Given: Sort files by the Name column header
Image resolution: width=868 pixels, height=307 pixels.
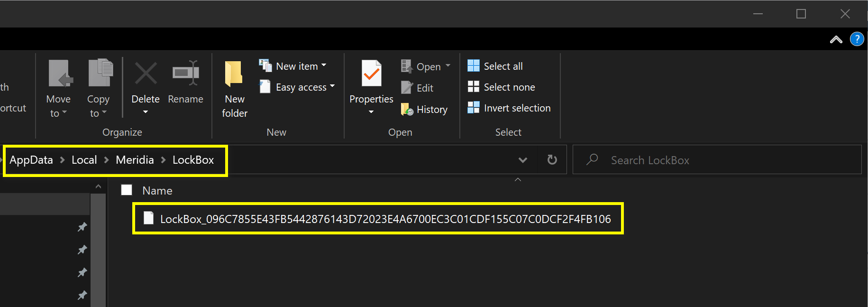Looking at the screenshot, I should click(x=157, y=191).
